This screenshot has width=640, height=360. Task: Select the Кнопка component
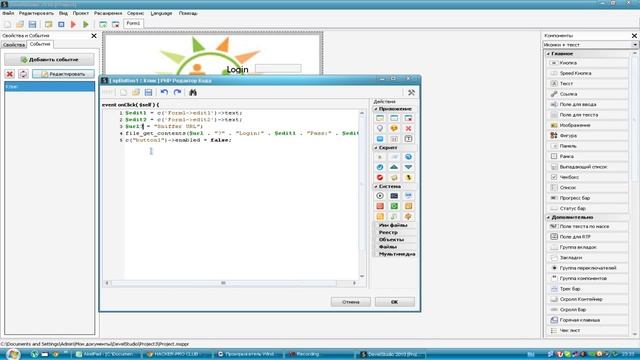(x=587, y=63)
